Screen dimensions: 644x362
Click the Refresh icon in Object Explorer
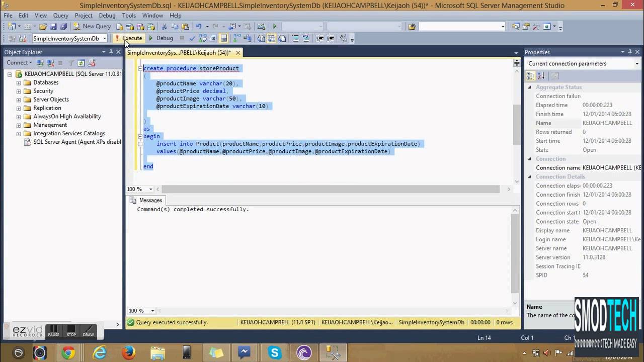(81, 63)
